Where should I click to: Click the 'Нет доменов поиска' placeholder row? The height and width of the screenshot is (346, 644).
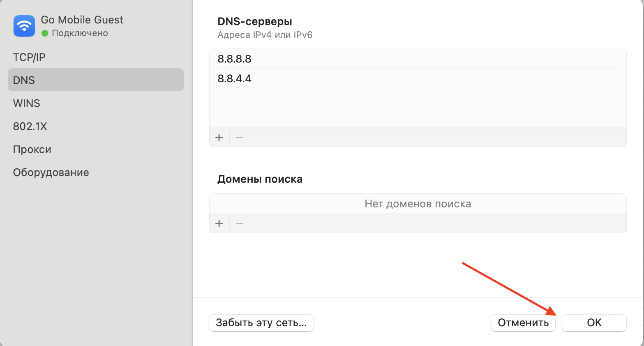coord(418,204)
